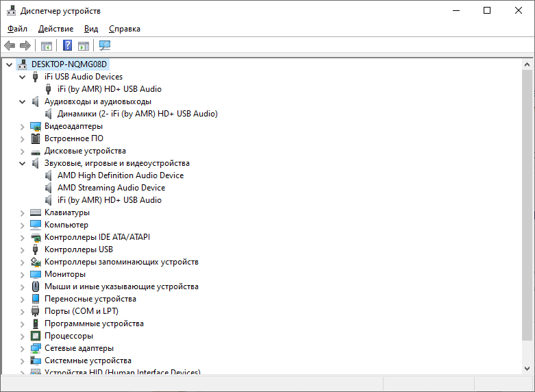Viewport: 535px width, 392px height.
Task: Collapse Аудиовходы и аудиовыходы group
Action: click(x=22, y=101)
